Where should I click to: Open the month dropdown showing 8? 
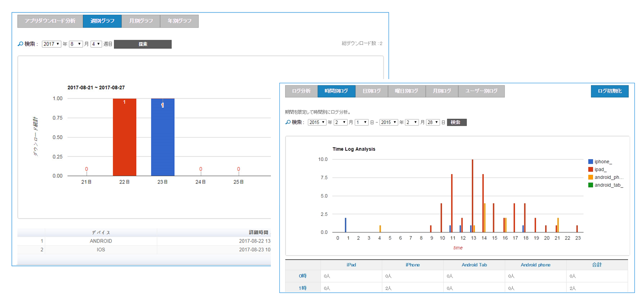click(x=76, y=44)
